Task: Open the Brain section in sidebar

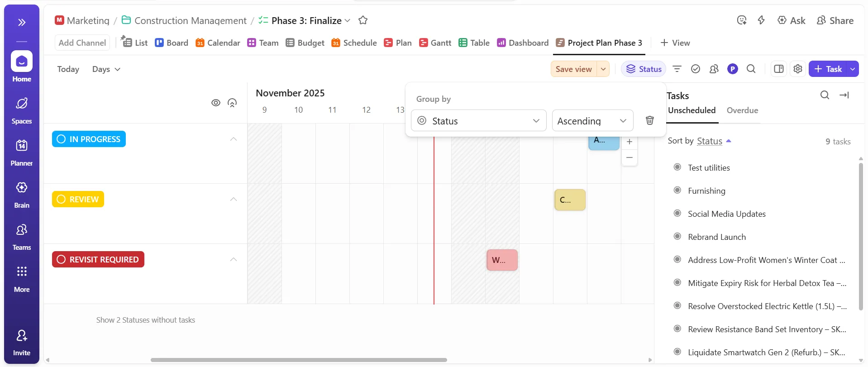Action: point(22,195)
